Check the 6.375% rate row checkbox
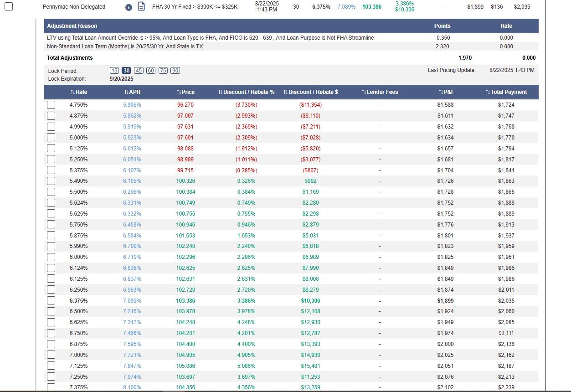 [x=51, y=301]
